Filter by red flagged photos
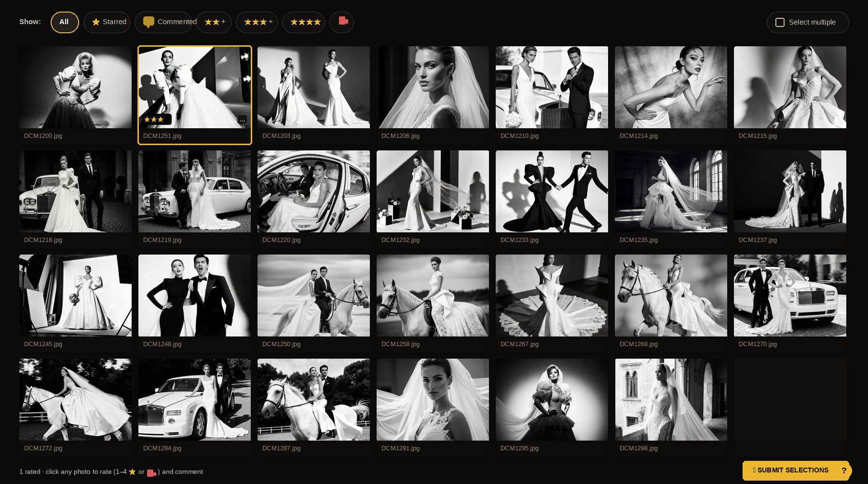This screenshot has height=484, width=868. tap(341, 22)
